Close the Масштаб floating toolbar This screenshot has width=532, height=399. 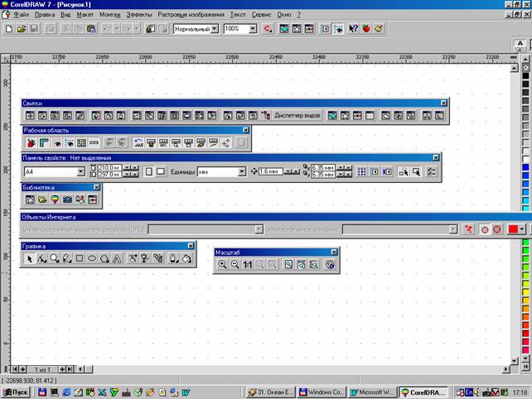point(334,252)
